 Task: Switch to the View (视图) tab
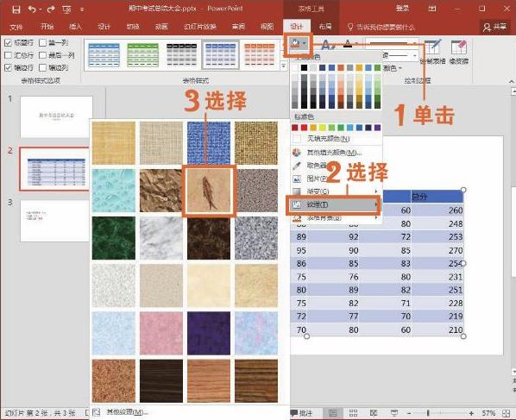pyautogui.click(x=267, y=27)
